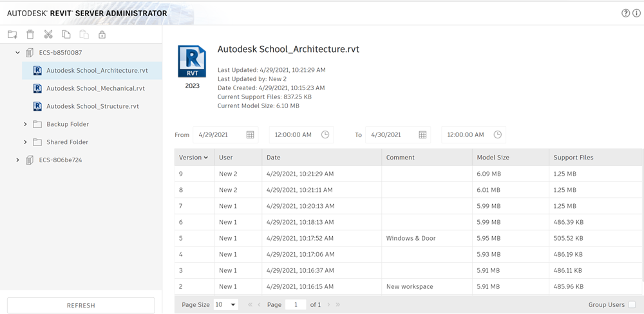Screen dimensions: 644x314
Task: Click the Date column header
Action: point(322,157)
